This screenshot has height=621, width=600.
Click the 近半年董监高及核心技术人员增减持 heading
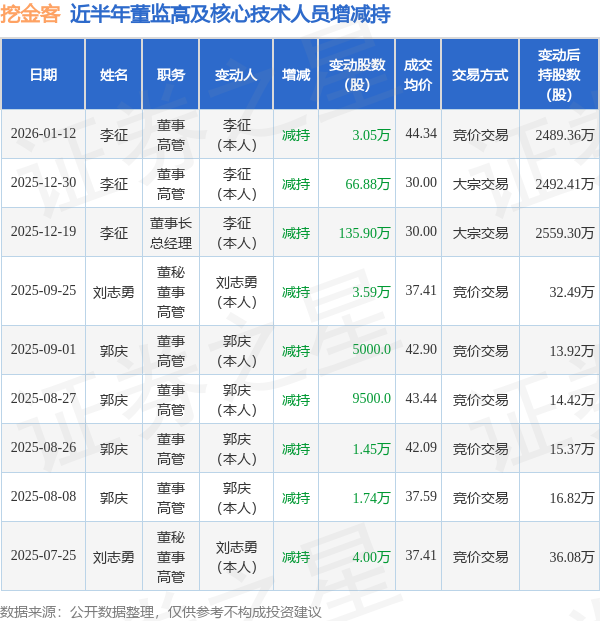(230, 14)
